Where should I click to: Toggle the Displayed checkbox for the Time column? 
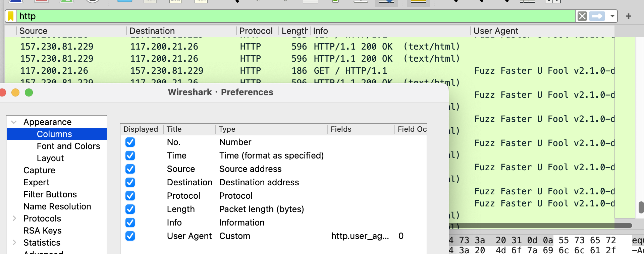[130, 155]
